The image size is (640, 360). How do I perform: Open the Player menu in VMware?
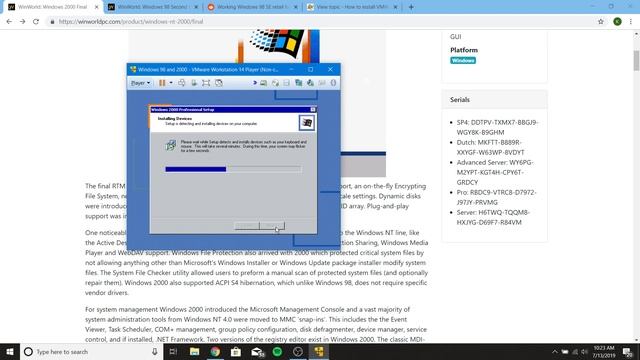coord(140,83)
